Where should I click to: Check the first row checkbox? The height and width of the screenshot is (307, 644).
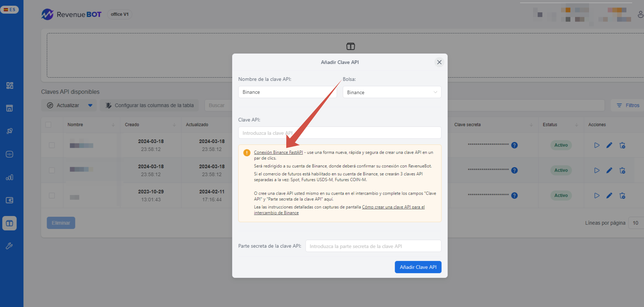(52, 145)
